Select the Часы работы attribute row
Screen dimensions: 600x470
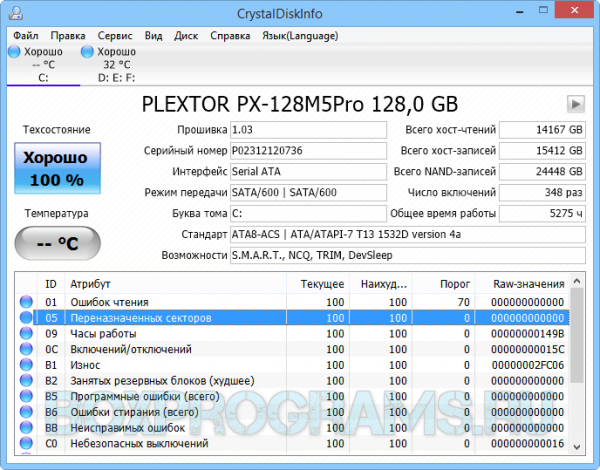pos(292,333)
